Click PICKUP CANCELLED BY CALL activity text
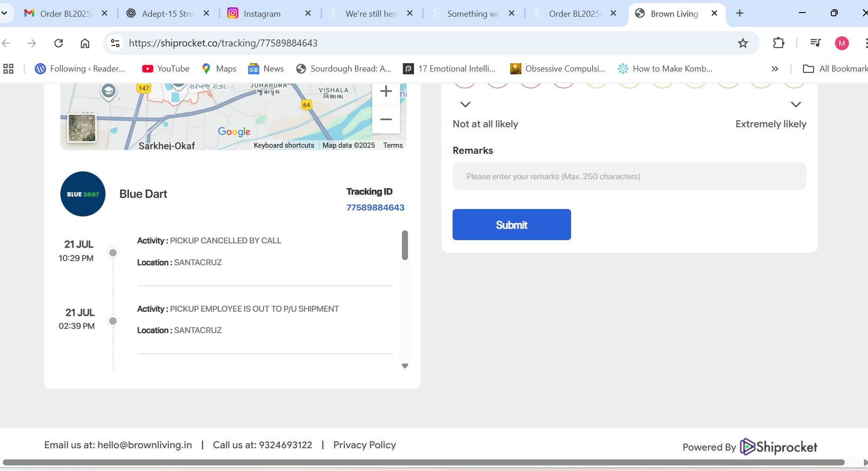This screenshot has width=868, height=471. [x=225, y=241]
